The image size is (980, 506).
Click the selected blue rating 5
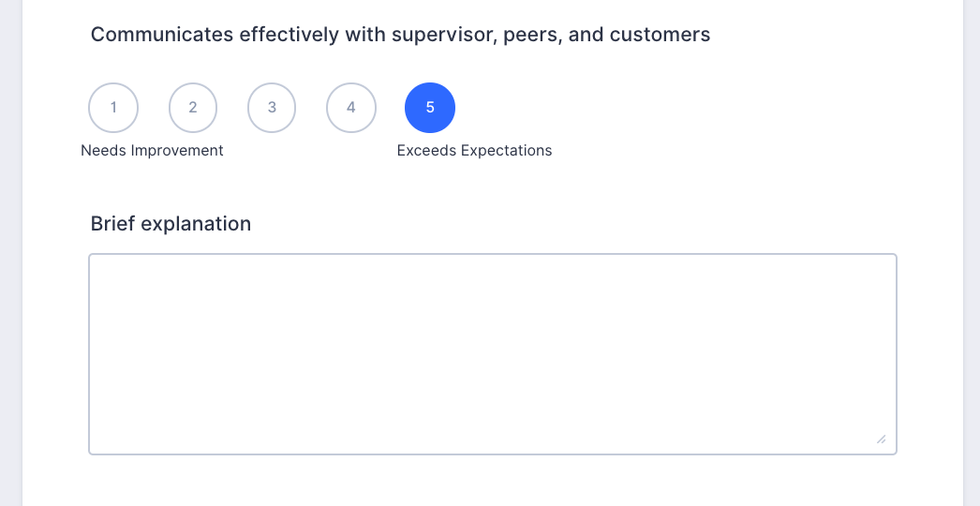(x=430, y=108)
